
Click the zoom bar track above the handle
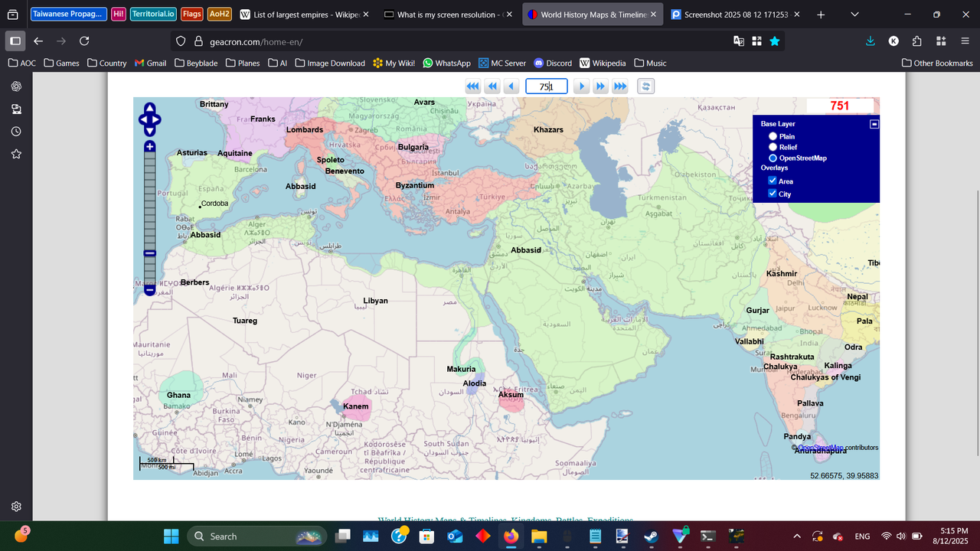click(150, 199)
